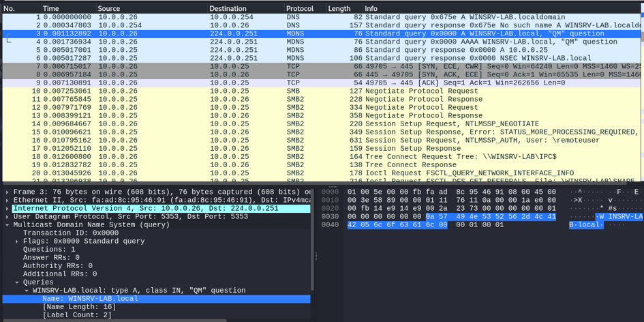Viewport: 644px width, 322px height.
Task: Select the Name Length: 16 field
Action: (x=79, y=307)
